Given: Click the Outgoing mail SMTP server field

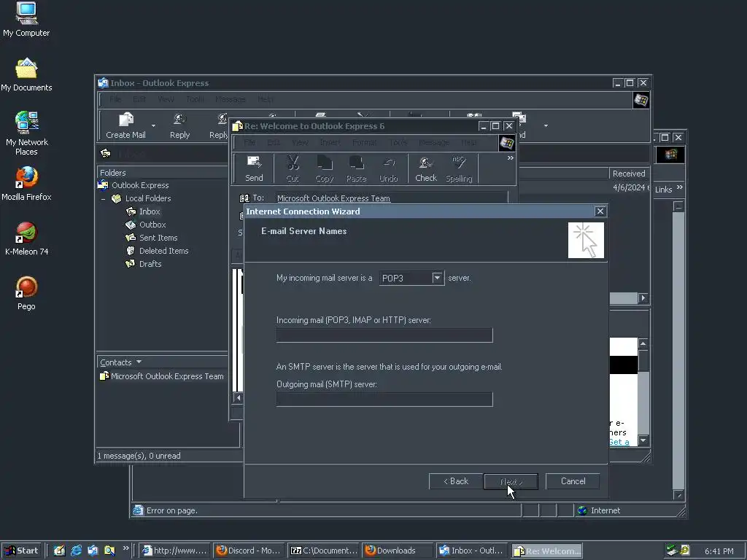Looking at the screenshot, I should pyautogui.click(x=384, y=400).
